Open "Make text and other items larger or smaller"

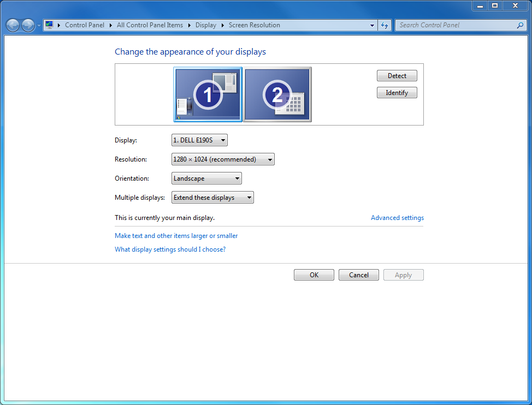coord(176,236)
